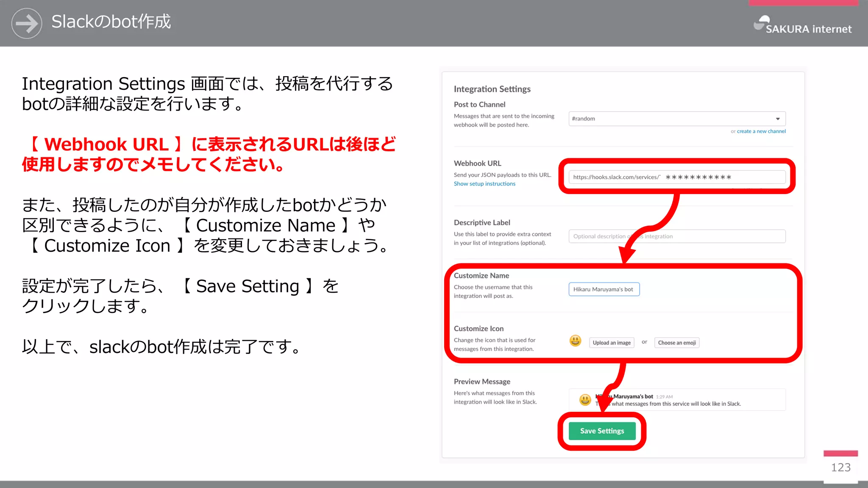Click the arrow icon beside the slide title

[26, 23]
